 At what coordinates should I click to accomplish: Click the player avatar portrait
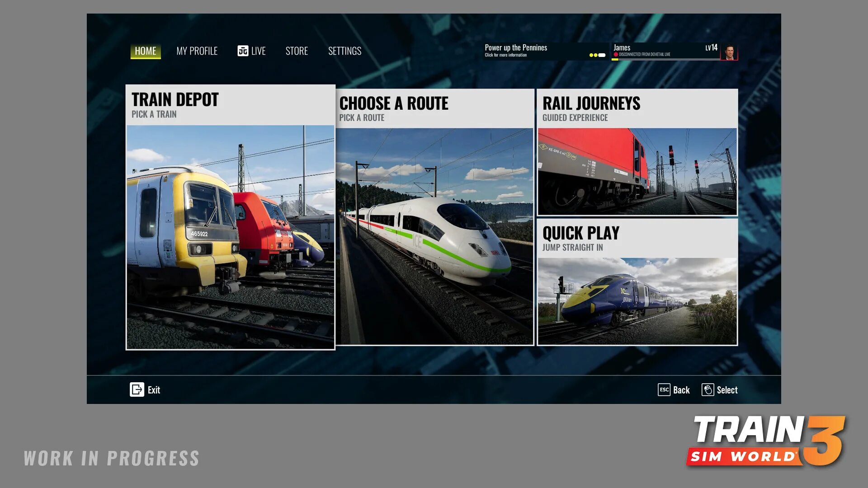(x=729, y=52)
